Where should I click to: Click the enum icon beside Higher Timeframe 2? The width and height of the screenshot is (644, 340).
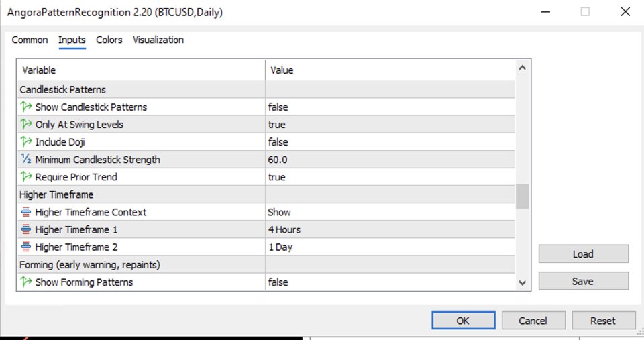click(26, 247)
